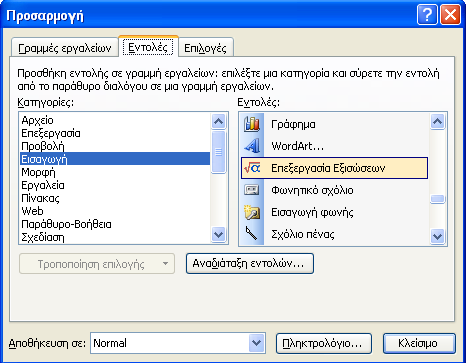
Task: Switch to the Γραμμές εργαλείων tab
Action: (x=65, y=48)
